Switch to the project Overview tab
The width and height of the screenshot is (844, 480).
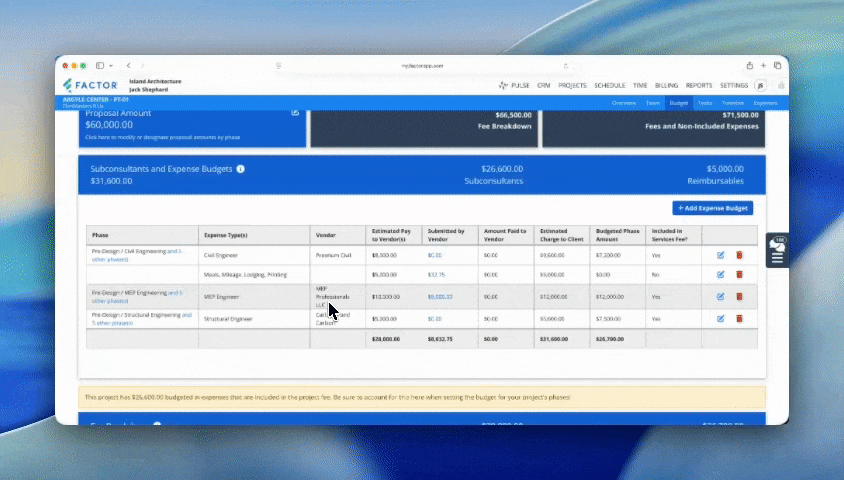pos(624,103)
